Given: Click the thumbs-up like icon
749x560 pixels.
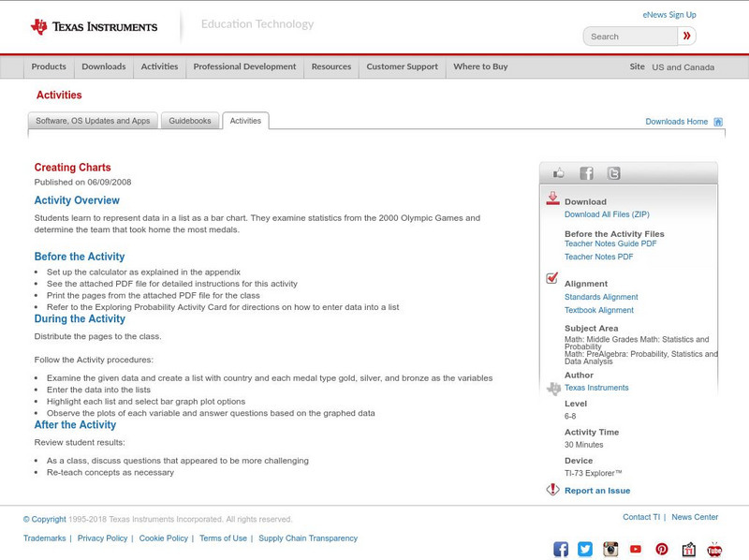Looking at the screenshot, I should (x=558, y=173).
